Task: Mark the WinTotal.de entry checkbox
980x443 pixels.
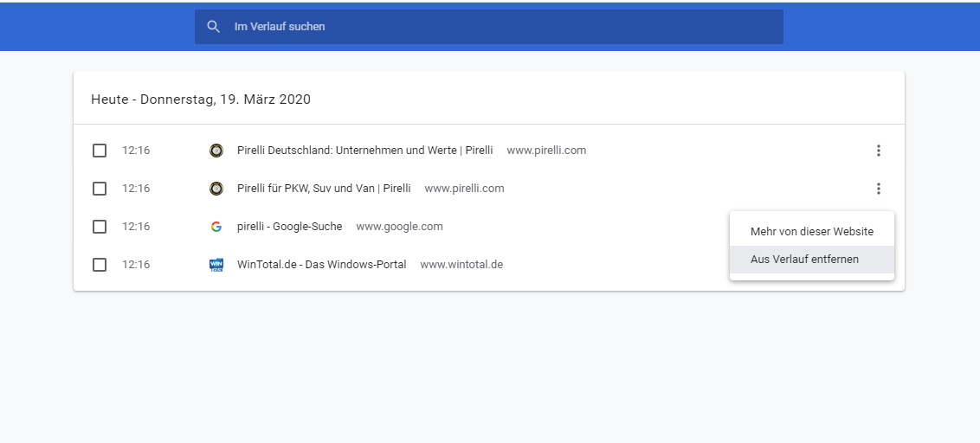Action: click(x=100, y=265)
